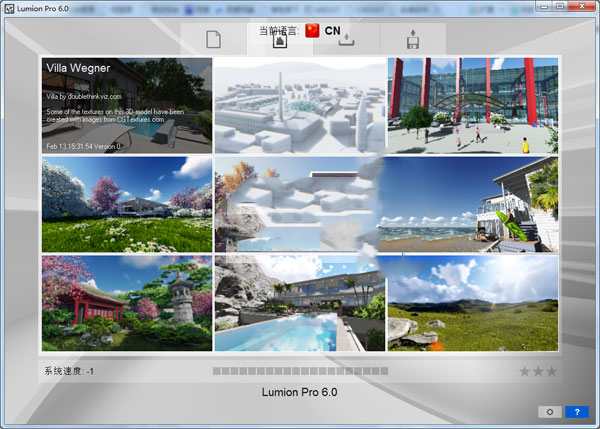
Task: Choose the white floating rocks scene
Action: coord(299,204)
